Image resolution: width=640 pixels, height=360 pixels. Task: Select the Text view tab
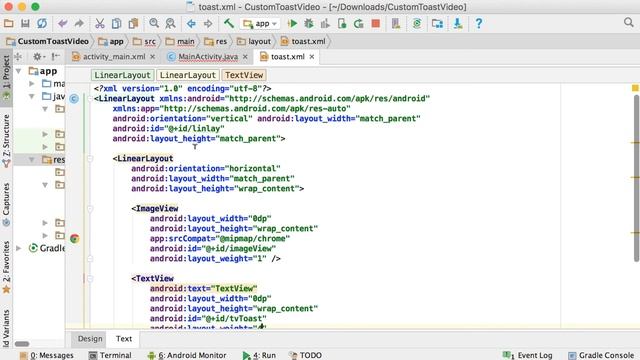pyautogui.click(x=124, y=339)
